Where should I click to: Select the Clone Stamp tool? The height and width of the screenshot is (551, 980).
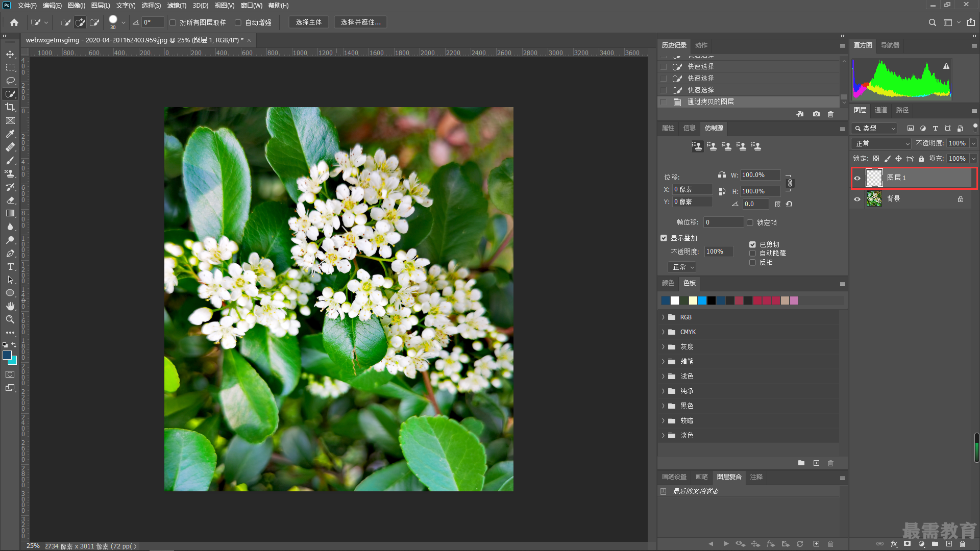(10, 173)
